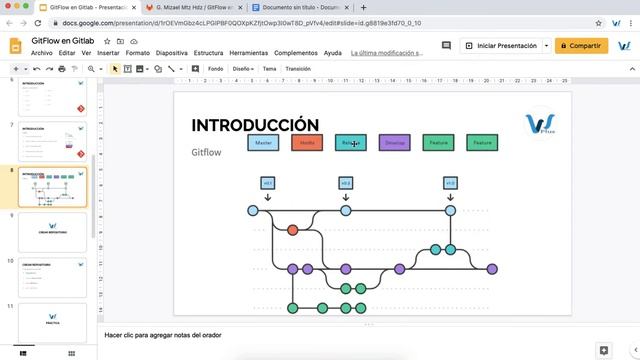
Task: Open the Formato menu
Action: (138, 53)
